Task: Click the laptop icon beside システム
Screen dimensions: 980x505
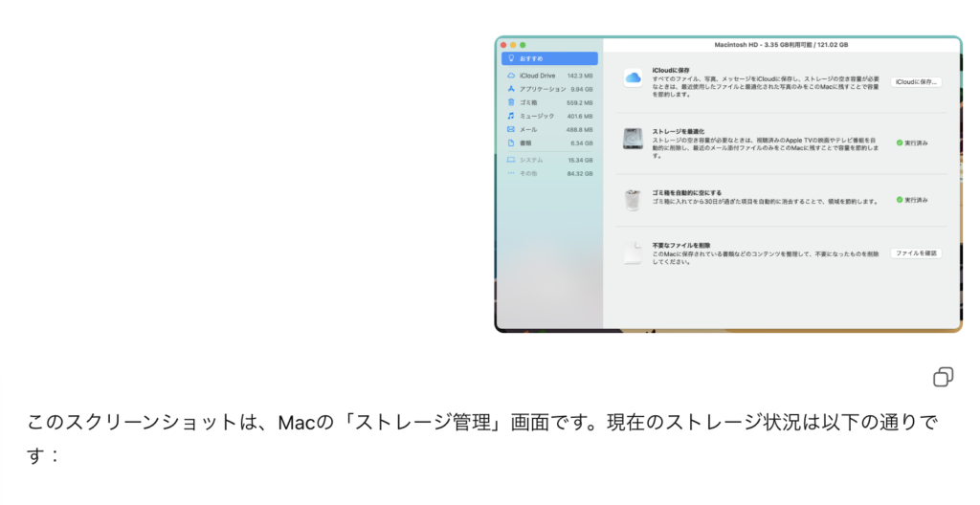Action: pyautogui.click(x=511, y=160)
